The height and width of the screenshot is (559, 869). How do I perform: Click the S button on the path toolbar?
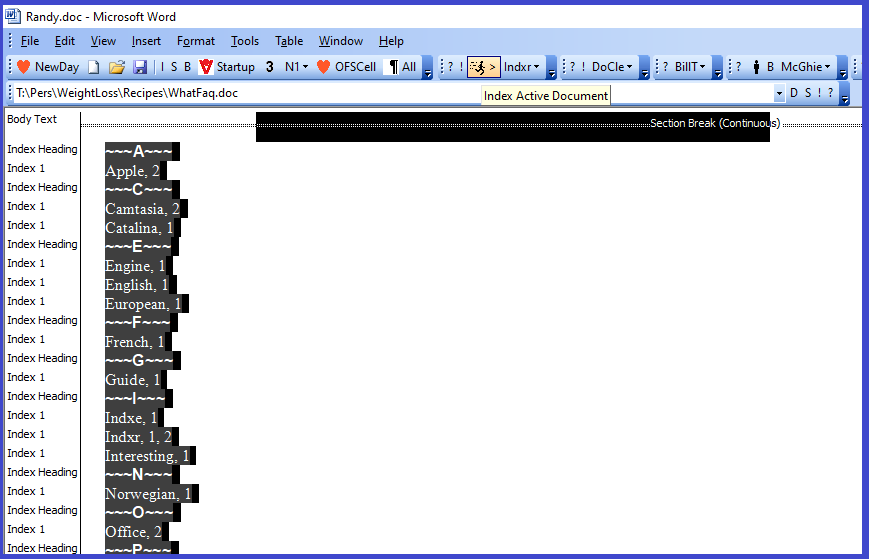pyautogui.click(x=808, y=93)
